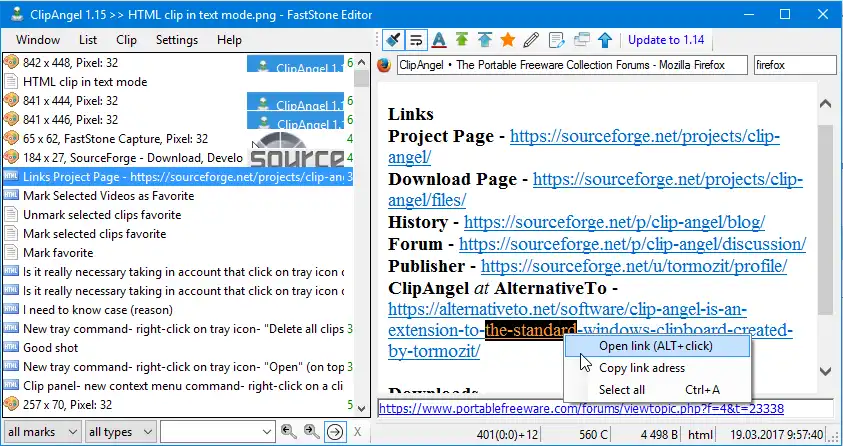Open the Clip menu
Image resolution: width=843 pixels, height=446 pixels.
pyautogui.click(x=126, y=40)
